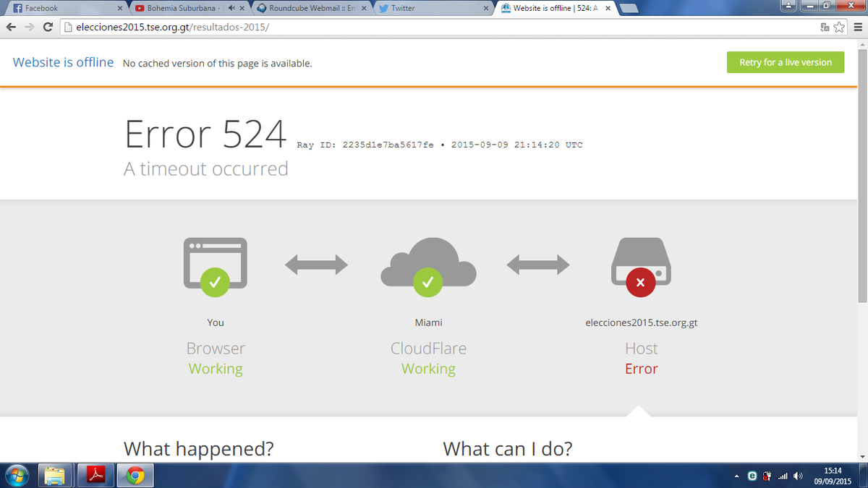Viewport: 868px width, 488px height.
Task: Click the arrow icon between Browser and CloudFlare
Action: tap(316, 265)
